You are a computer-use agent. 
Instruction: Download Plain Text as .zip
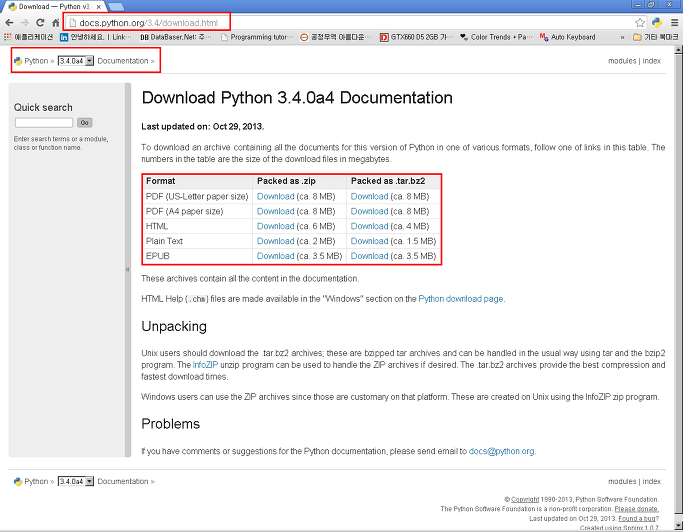coord(275,241)
